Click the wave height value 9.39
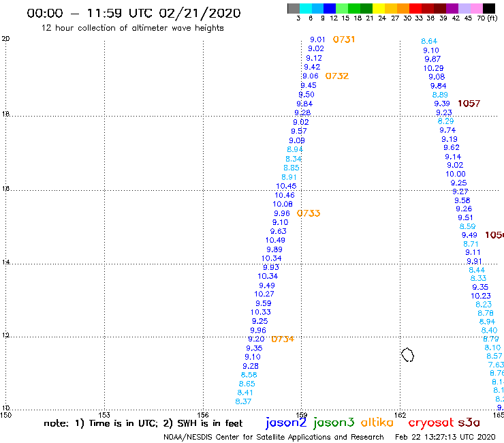Viewport: 504px width, 443px height. click(442, 104)
